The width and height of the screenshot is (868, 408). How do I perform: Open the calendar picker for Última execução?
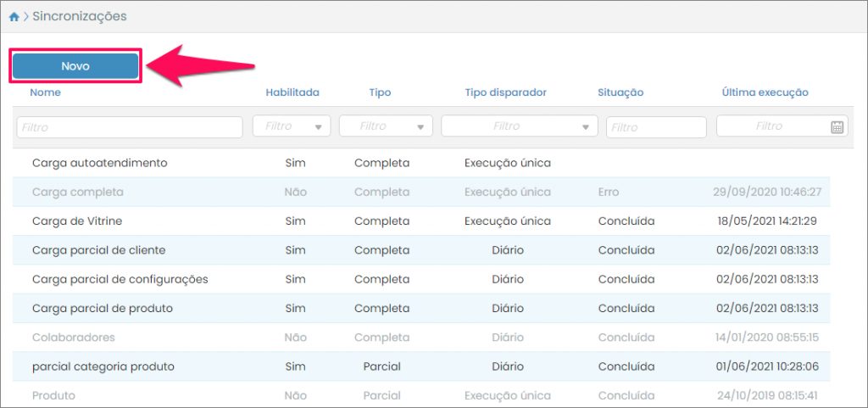coord(837,127)
